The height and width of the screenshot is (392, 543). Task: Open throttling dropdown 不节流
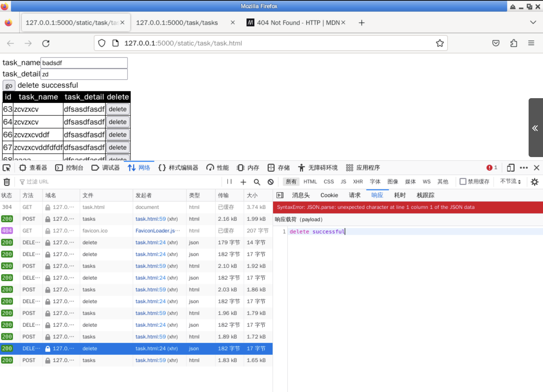coord(510,181)
